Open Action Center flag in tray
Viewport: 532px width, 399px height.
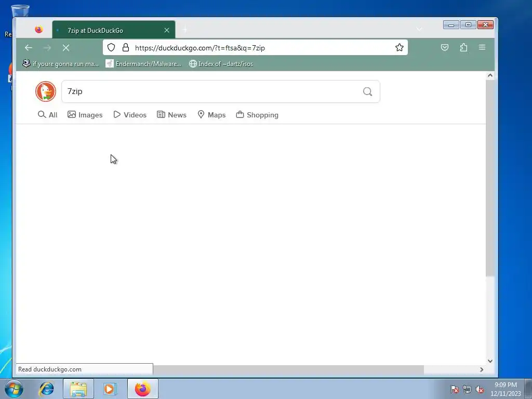[454, 389]
